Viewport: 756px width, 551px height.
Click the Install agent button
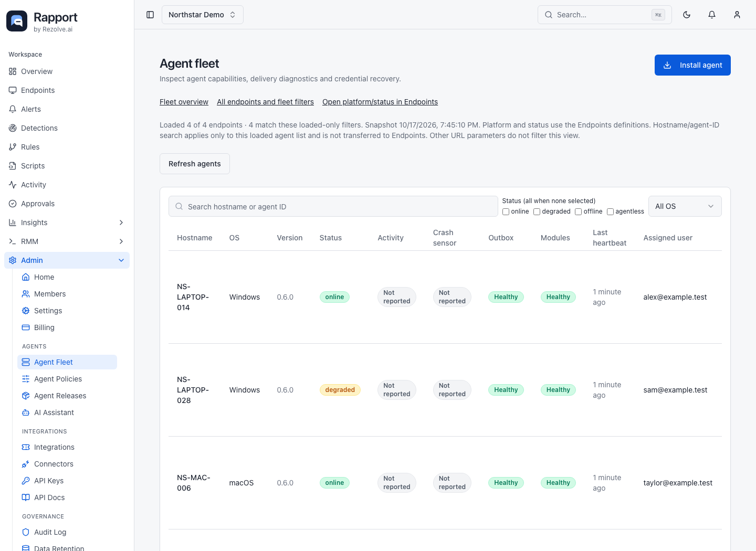coord(692,65)
